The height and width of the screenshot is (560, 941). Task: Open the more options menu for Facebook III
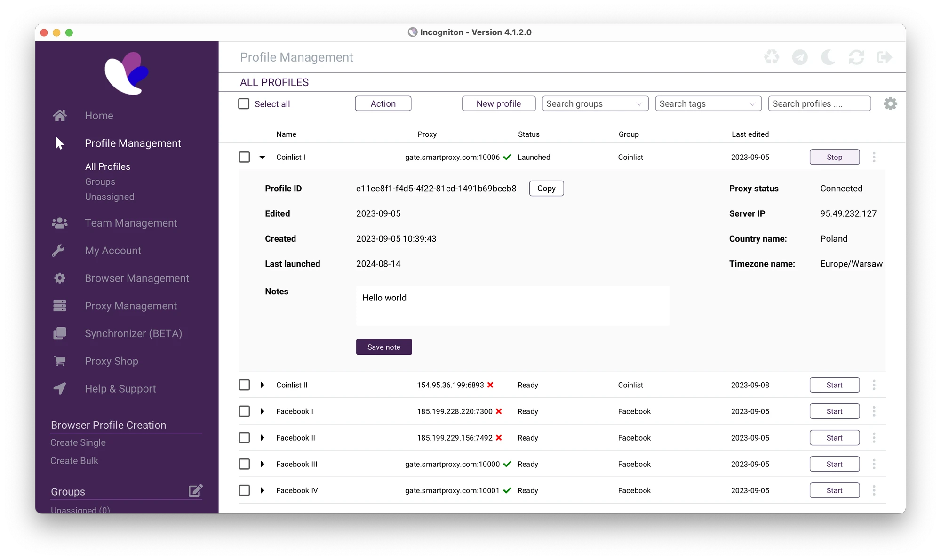tap(874, 464)
